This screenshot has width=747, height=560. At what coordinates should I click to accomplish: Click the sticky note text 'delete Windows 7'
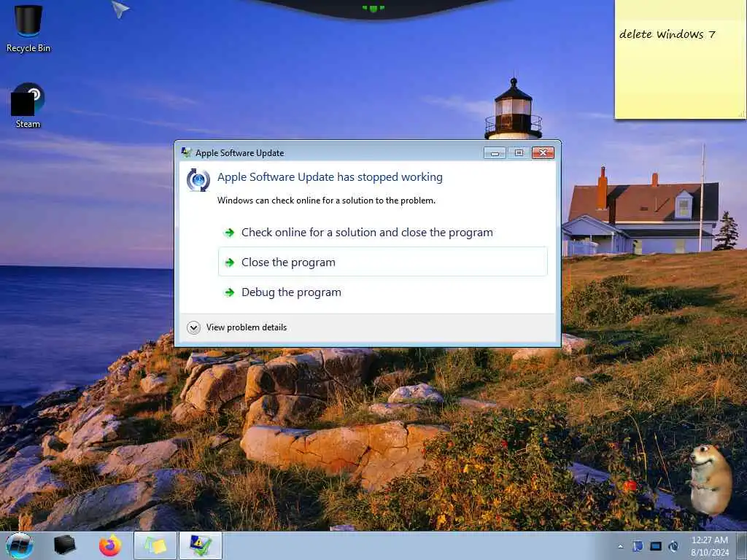pyautogui.click(x=667, y=34)
